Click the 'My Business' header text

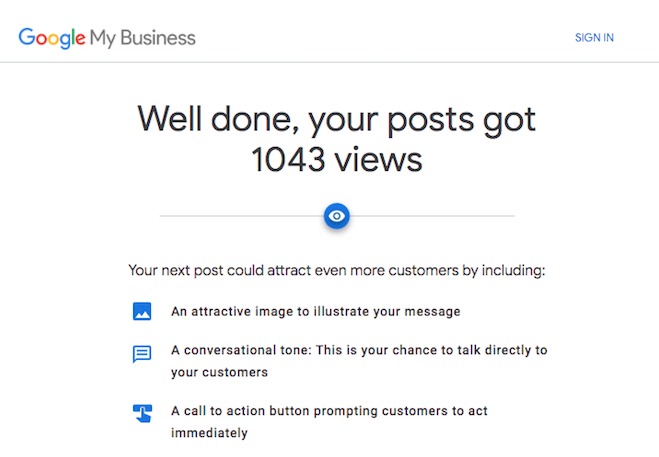[x=143, y=38]
